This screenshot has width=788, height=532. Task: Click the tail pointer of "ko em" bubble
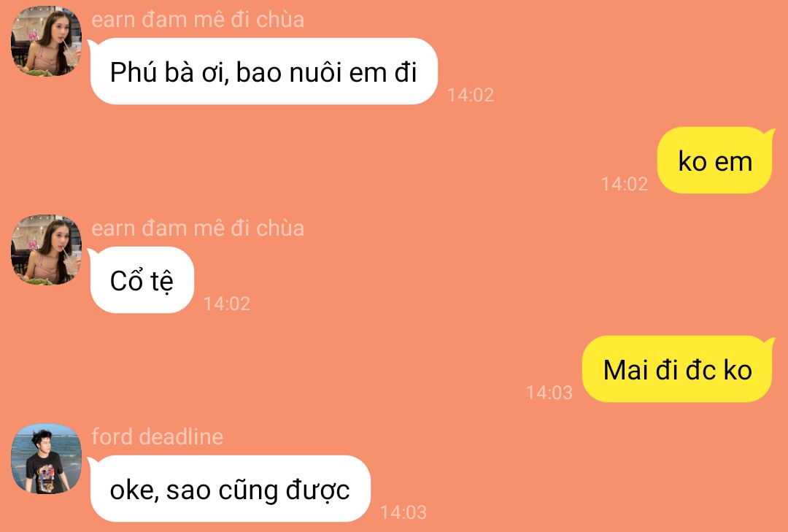point(770,134)
